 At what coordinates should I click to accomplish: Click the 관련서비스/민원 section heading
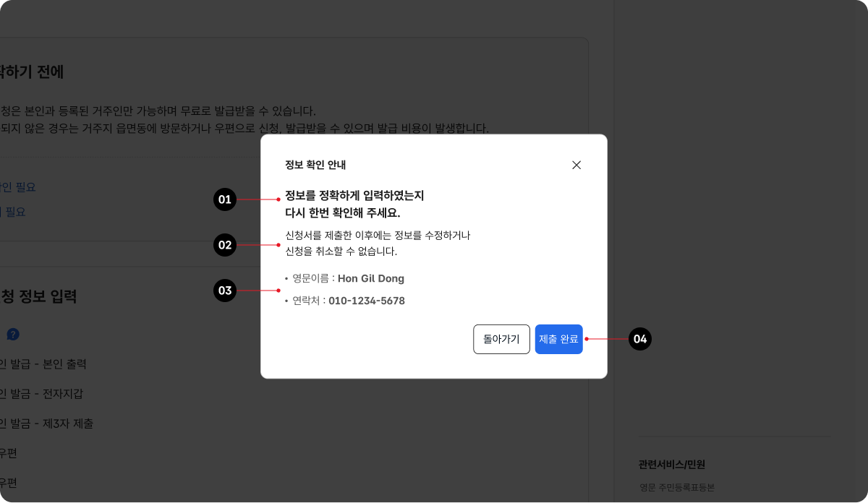click(x=672, y=464)
